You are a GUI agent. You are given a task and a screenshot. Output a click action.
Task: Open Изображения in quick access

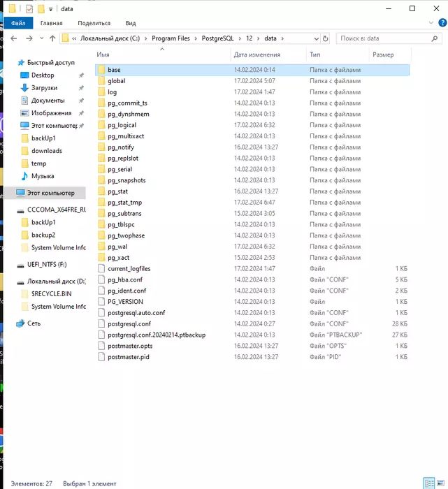51,113
